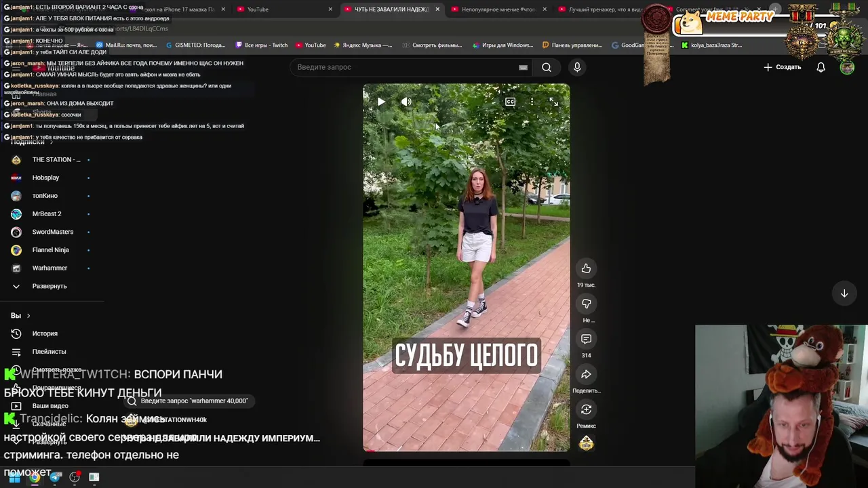Open the Mail.Ru bookmark
Image resolution: width=868 pixels, height=488 pixels.
pyautogui.click(x=126, y=45)
